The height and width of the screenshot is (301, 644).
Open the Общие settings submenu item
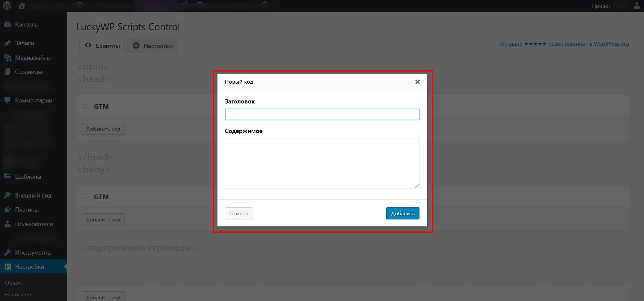tap(14, 283)
